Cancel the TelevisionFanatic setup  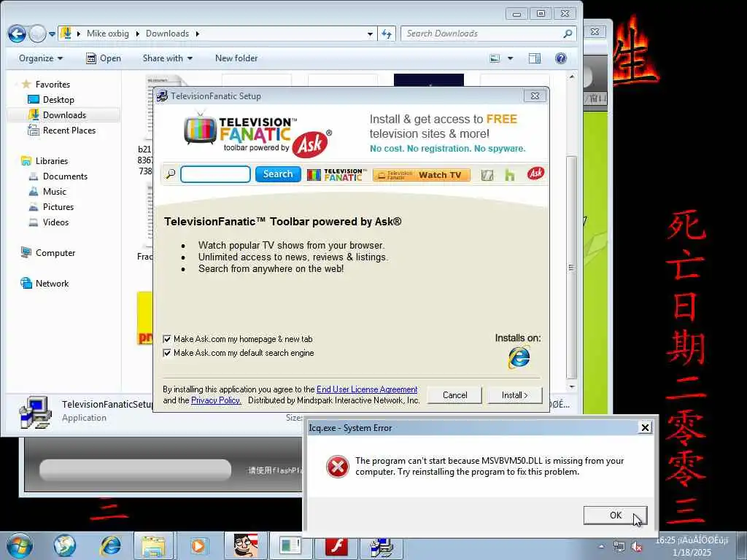[x=454, y=395]
